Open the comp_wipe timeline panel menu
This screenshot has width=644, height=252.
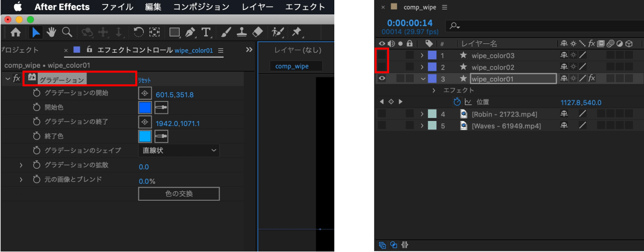[x=444, y=8]
